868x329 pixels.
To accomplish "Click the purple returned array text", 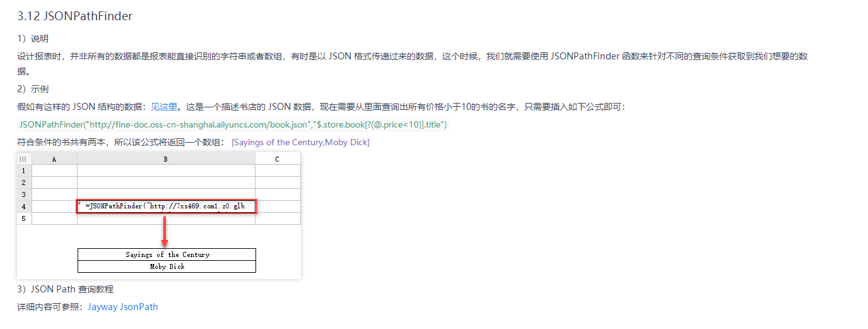I will click(x=301, y=142).
